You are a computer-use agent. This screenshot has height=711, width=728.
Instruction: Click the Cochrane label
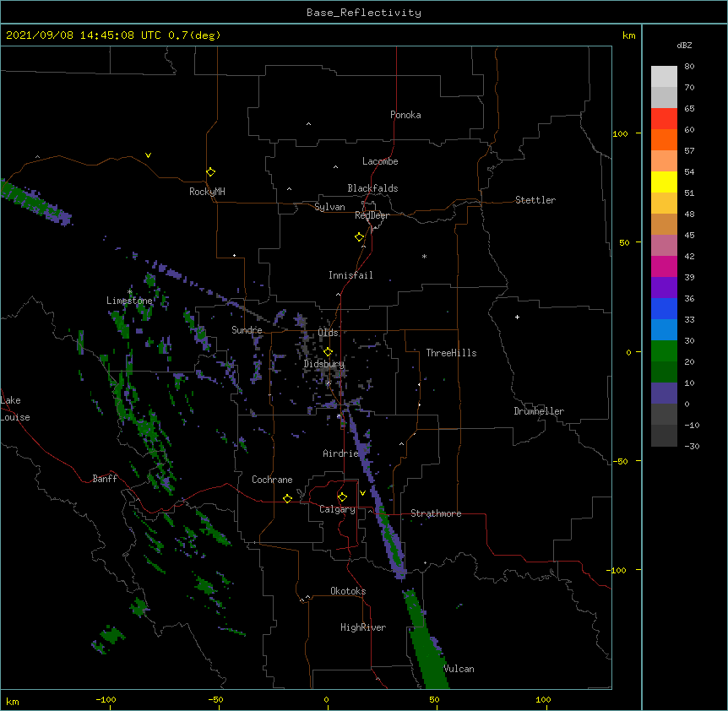click(x=272, y=480)
